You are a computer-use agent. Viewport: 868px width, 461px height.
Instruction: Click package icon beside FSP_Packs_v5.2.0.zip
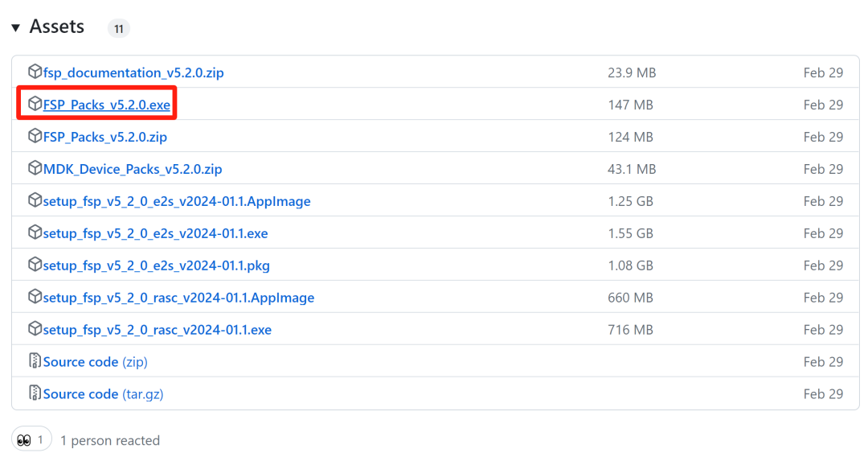(35, 137)
